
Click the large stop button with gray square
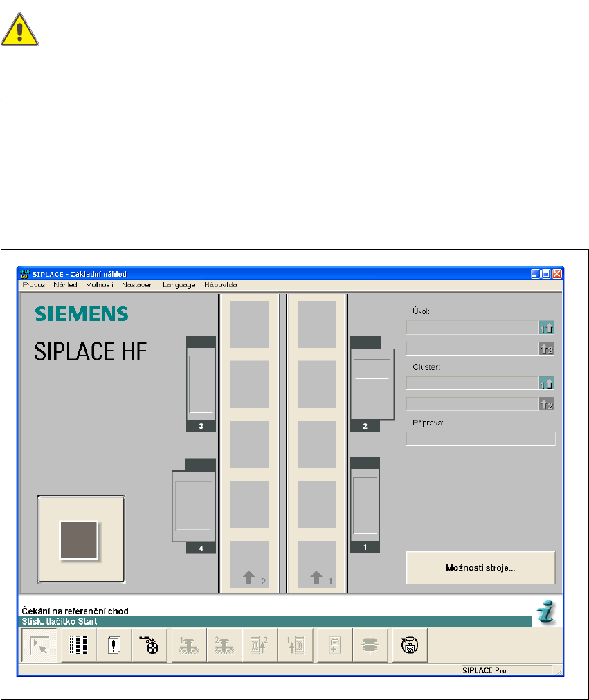tap(81, 539)
